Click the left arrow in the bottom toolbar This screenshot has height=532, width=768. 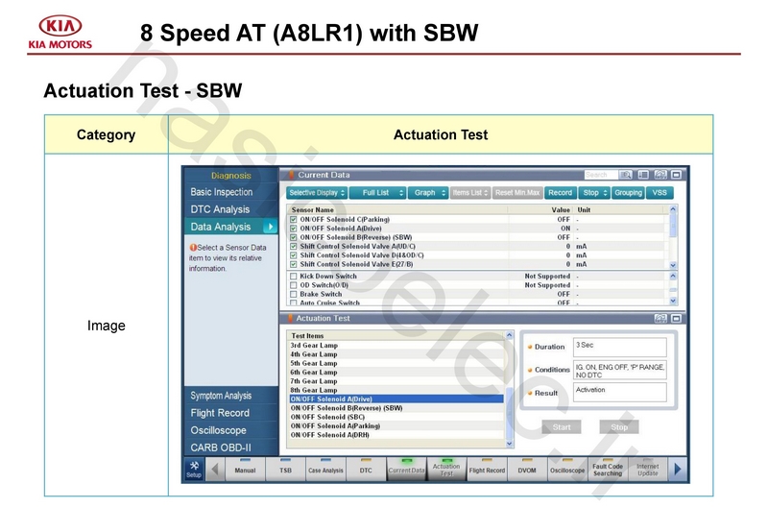coord(214,470)
